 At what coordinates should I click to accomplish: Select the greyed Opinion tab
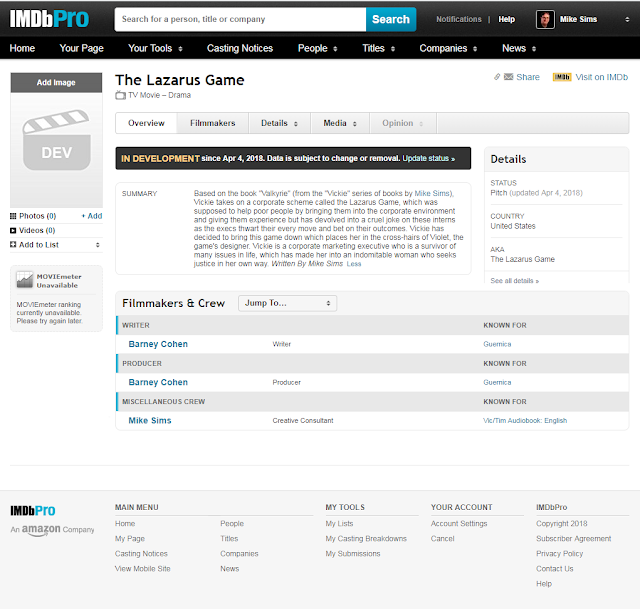[x=402, y=123]
